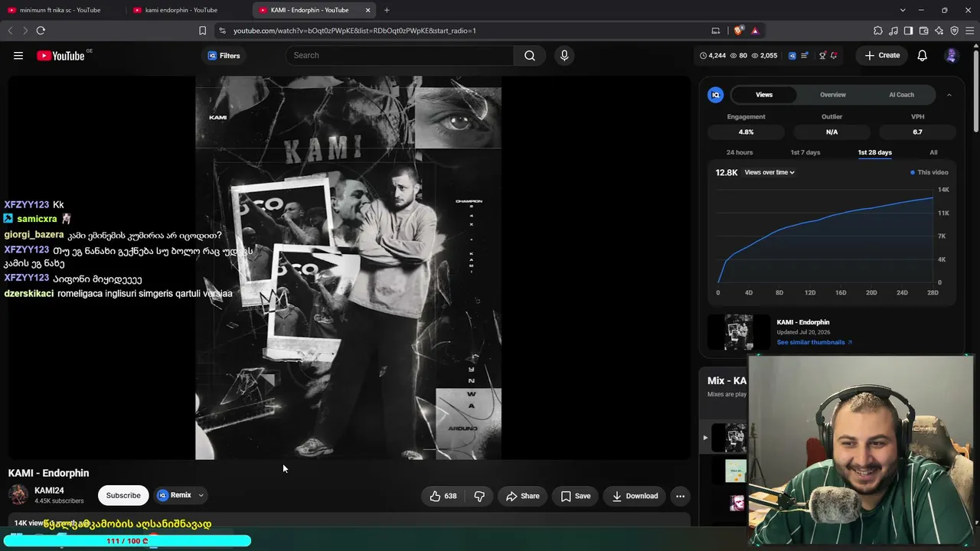Open the Leo AI sparkle icon

click(x=939, y=31)
